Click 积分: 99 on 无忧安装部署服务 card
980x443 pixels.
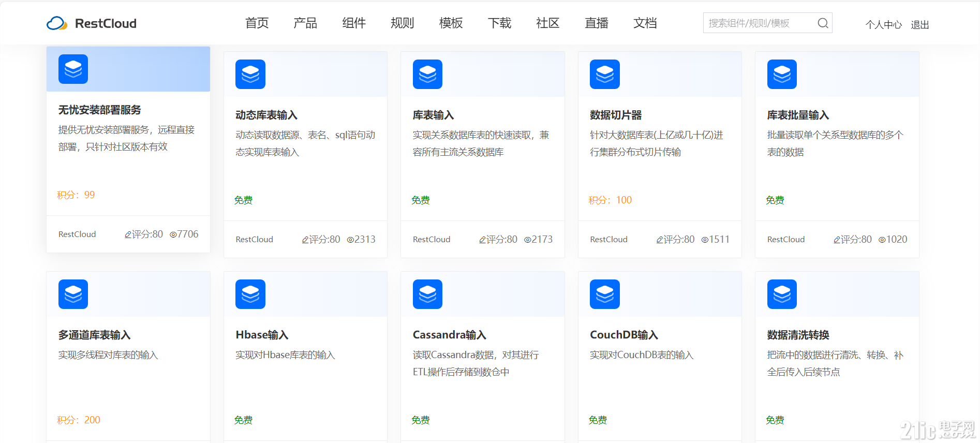pos(76,195)
